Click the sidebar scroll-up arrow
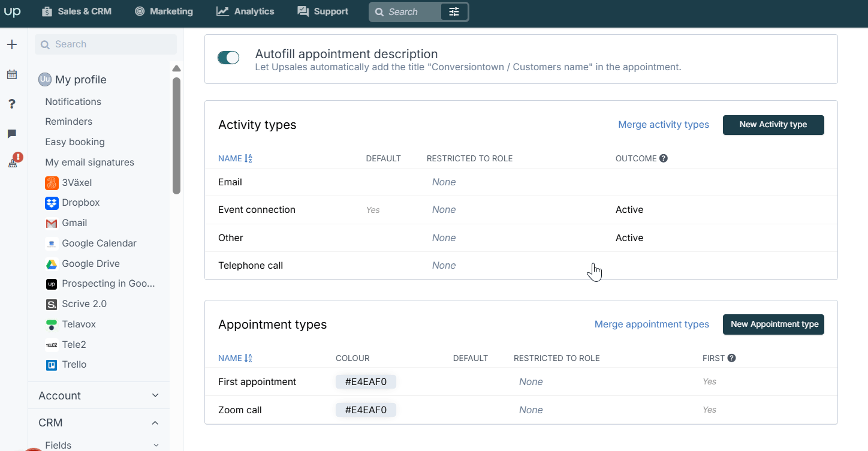The height and width of the screenshot is (451, 868). 176,68
